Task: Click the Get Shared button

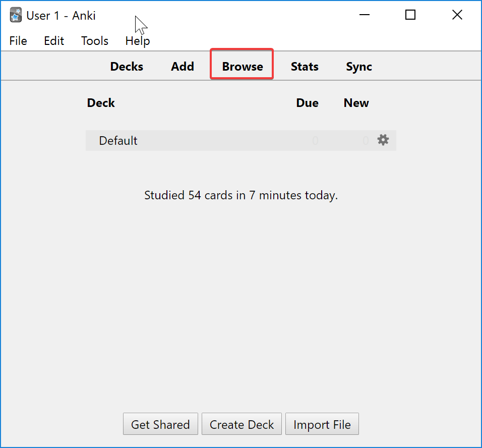Action: tap(160, 424)
